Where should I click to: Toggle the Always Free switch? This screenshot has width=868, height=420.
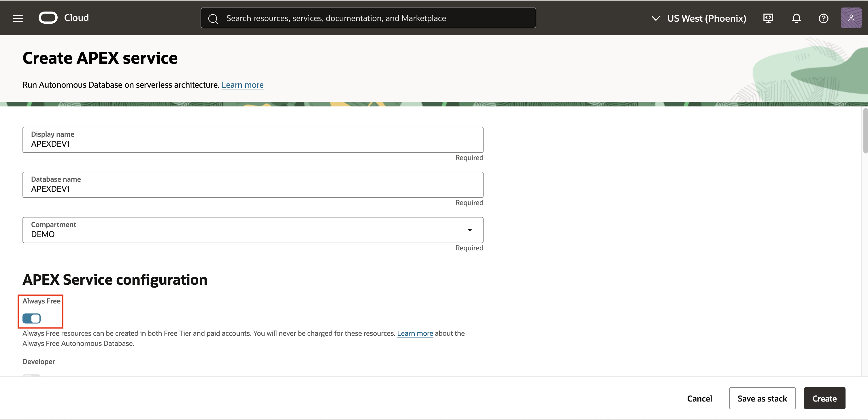point(32,318)
